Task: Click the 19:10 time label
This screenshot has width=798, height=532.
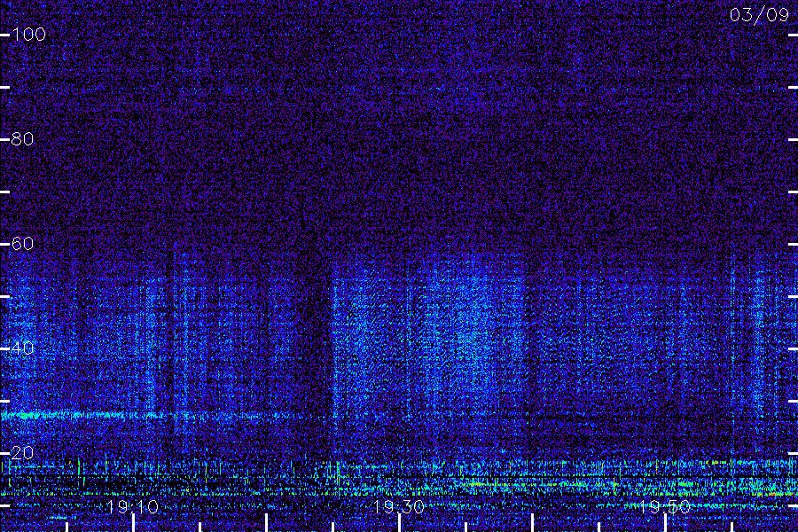Action: point(133,506)
